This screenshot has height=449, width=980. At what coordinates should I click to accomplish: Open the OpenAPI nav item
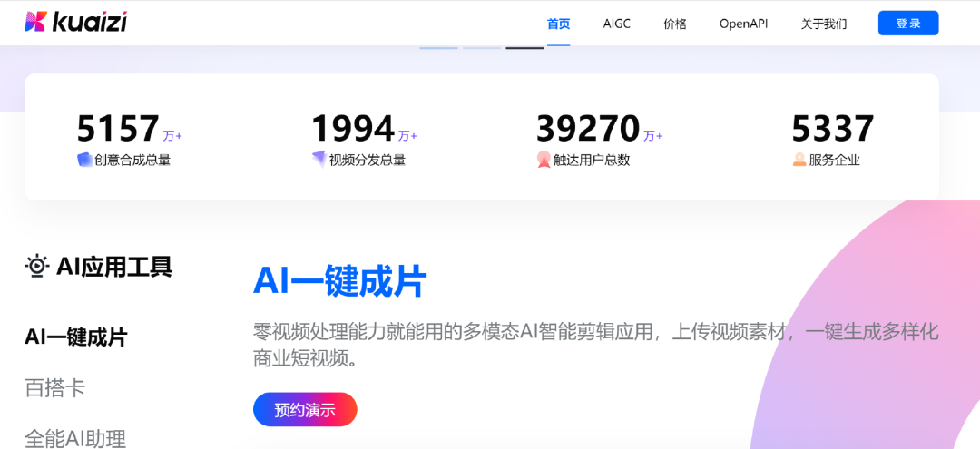[743, 24]
